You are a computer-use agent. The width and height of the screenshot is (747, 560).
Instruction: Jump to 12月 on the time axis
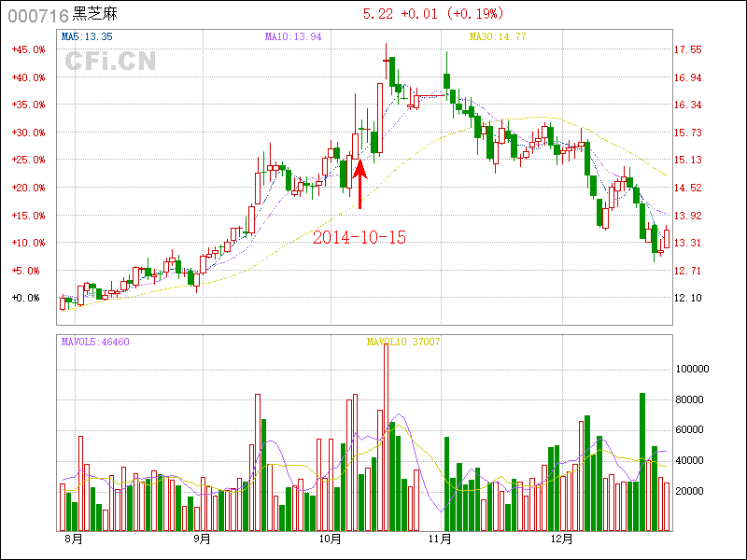point(561,539)
